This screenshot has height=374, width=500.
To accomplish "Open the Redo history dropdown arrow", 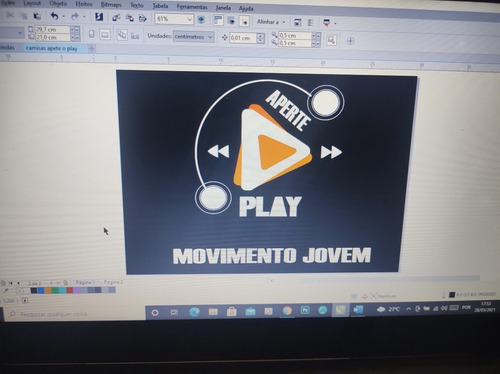I will tap(84, 17).
